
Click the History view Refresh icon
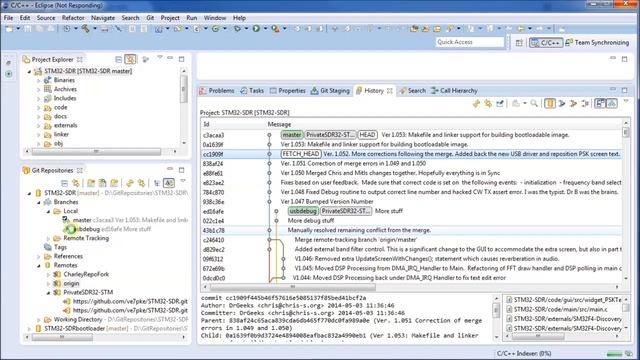click(x=476, y=103)
